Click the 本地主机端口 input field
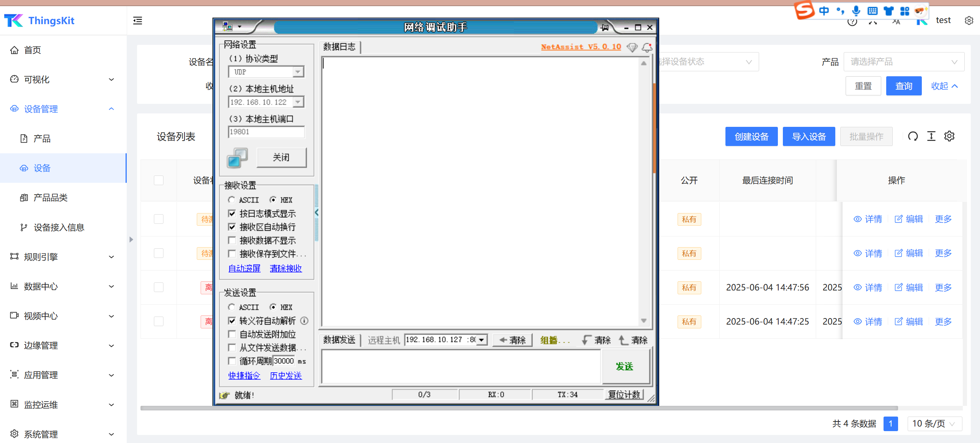980x443 pixels. [266, 132]
